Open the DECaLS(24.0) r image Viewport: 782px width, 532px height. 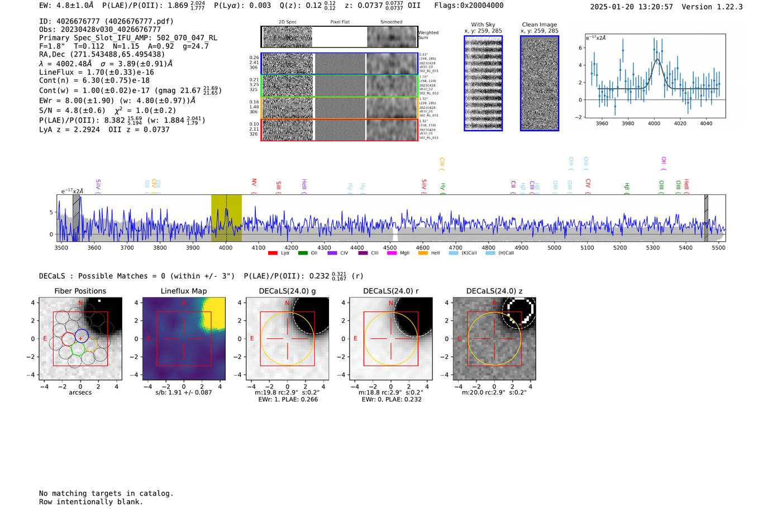tap(391, 339)
